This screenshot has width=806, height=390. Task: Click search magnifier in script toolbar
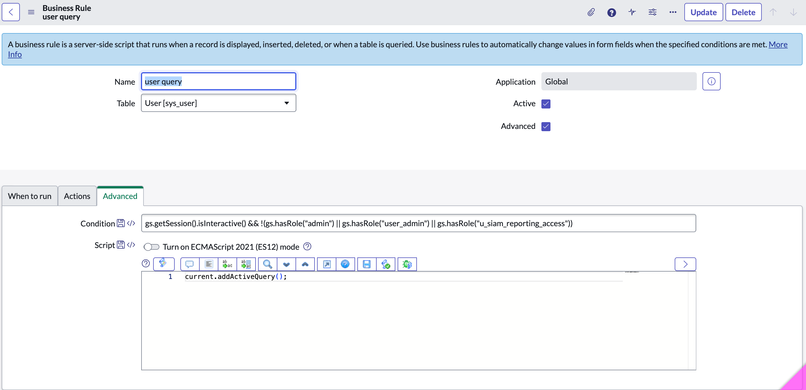pyautogui.click(x=267, y=264)
